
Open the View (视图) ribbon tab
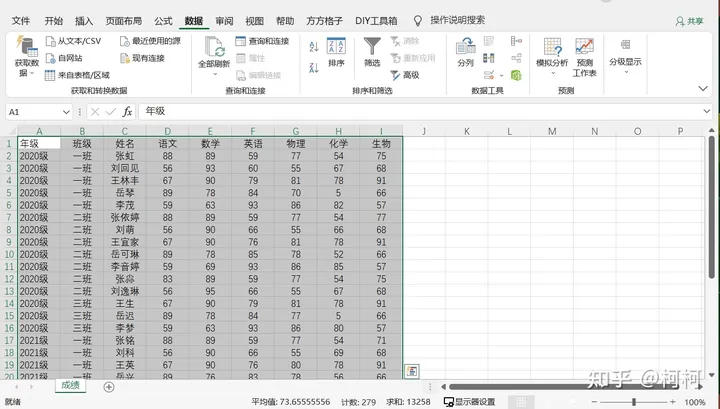[x=255, y=20]
